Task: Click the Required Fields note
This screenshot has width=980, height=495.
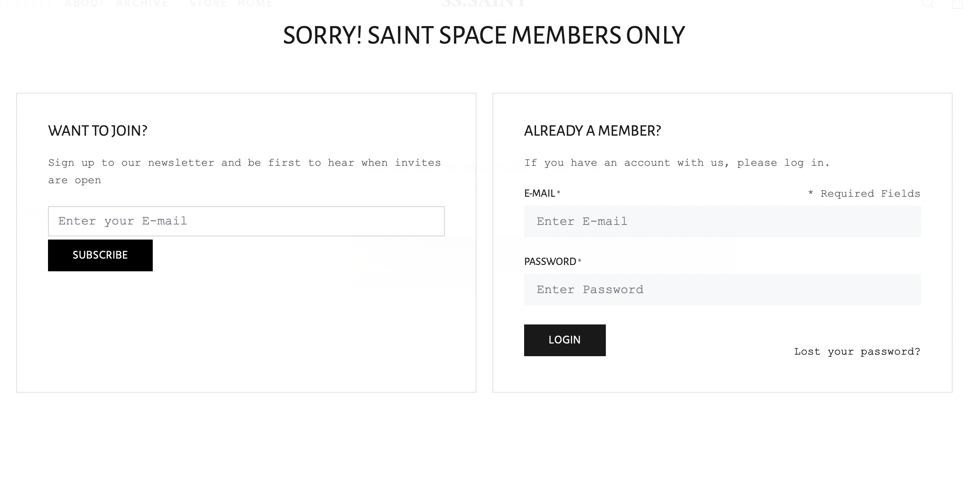Action: point(864,194)
